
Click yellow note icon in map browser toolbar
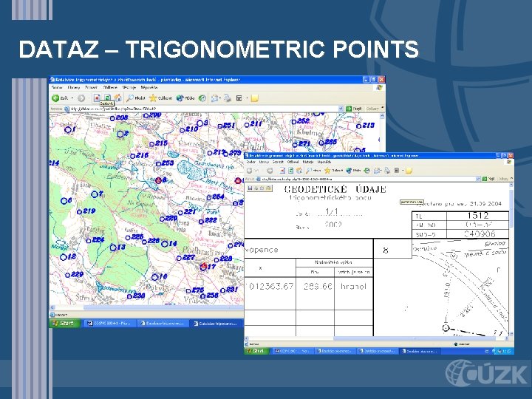[255, 98]
